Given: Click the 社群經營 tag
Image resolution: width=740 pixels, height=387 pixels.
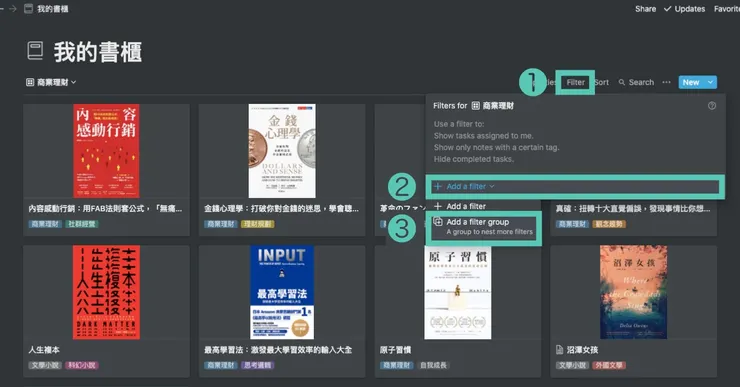Looking at the screenshot, I should pos(81,224).
